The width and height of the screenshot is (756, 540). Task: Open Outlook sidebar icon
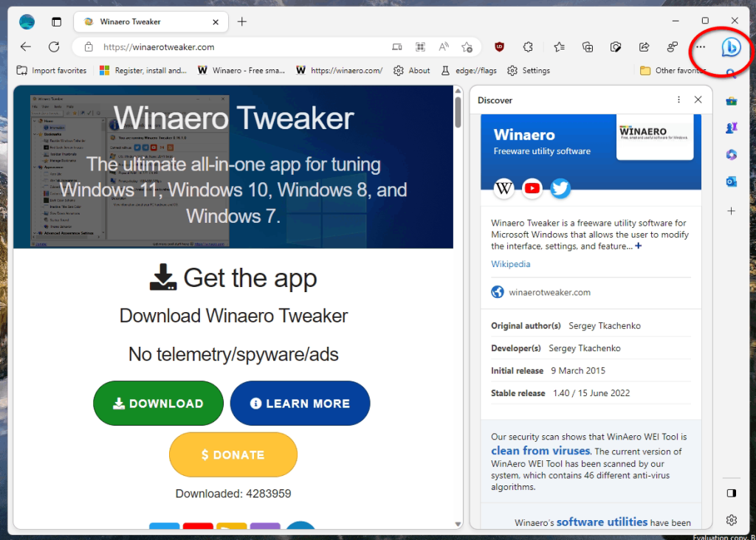click(x=732, y=181)
